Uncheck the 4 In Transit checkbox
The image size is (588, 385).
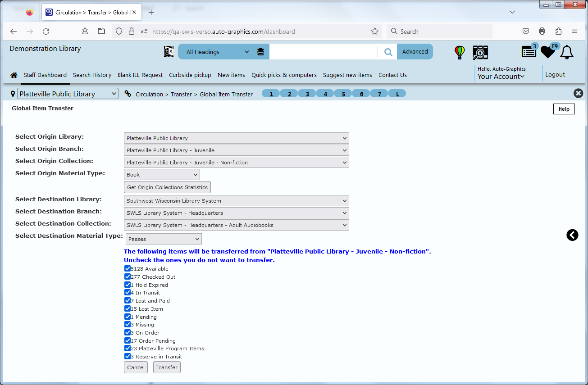point(128,293)
